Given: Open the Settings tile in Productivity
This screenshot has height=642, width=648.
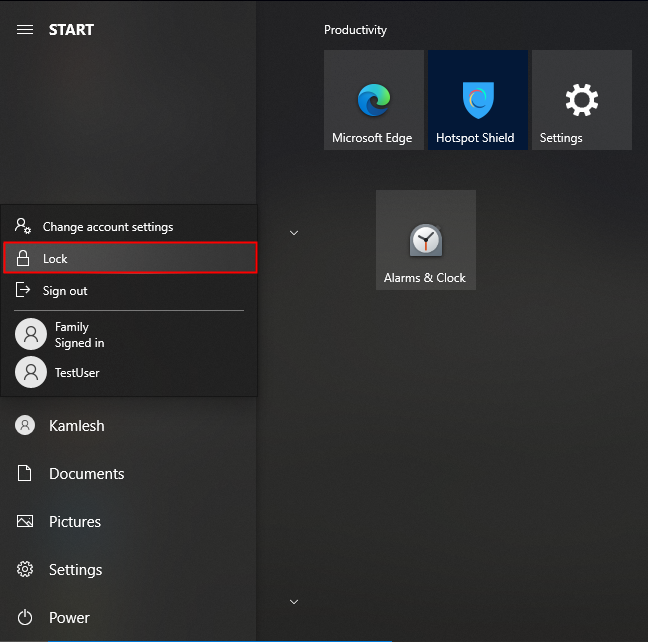Looking at the screenshot, I should [581, 100].
